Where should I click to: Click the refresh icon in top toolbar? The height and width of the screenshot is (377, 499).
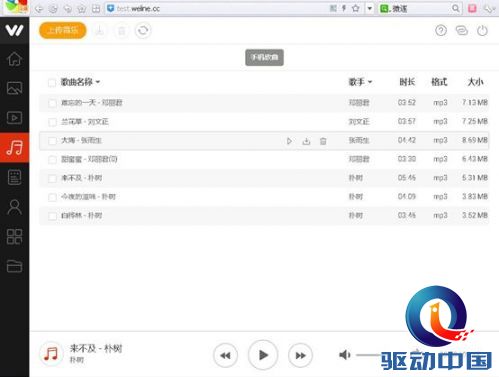143,31
